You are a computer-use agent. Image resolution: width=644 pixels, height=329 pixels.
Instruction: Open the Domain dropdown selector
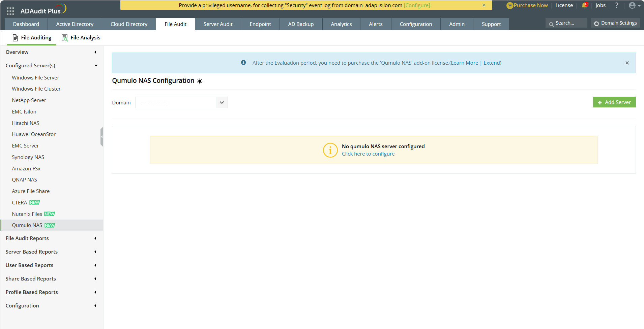pyautogui.click(x=222, y=102)
